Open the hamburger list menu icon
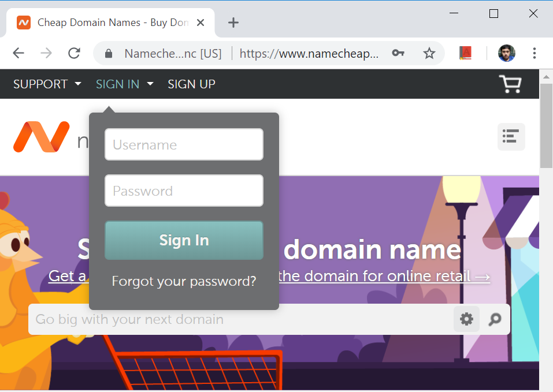The height and width of the screenshot is (392, 553). tap(511, 137)
